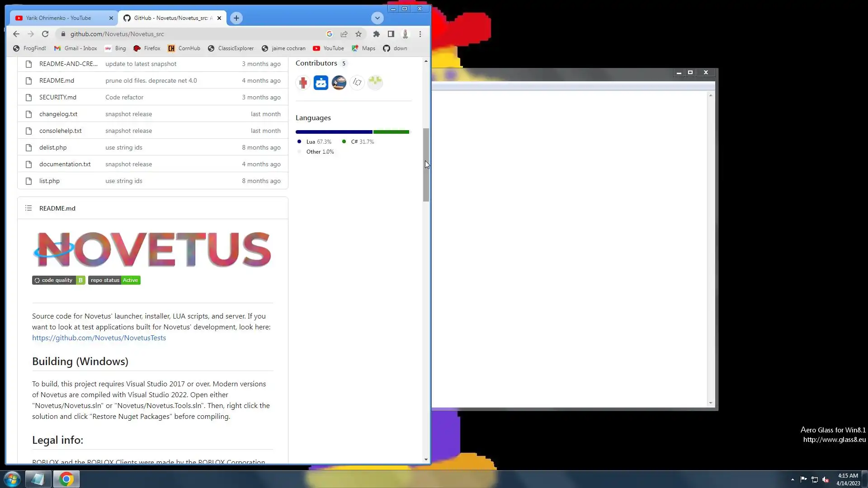Click the bookmark star icon
This screenshot has height=488, width=868.
(359, 34)
